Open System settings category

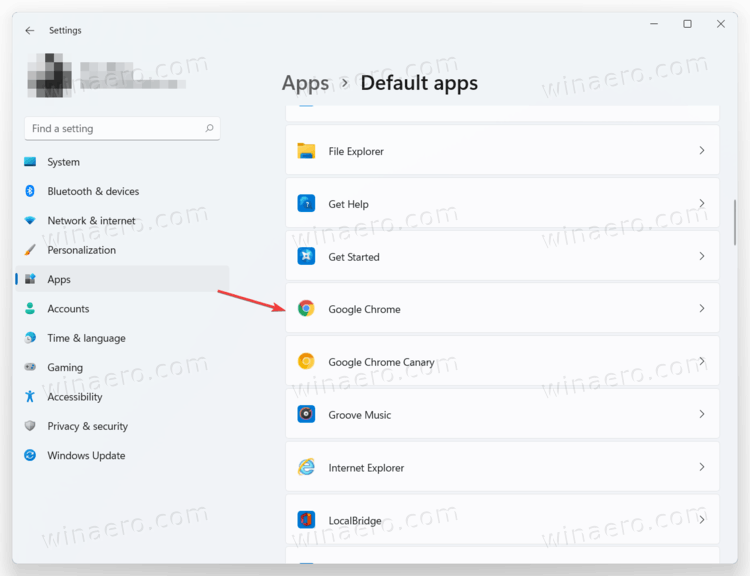click(x=122, y=162)
